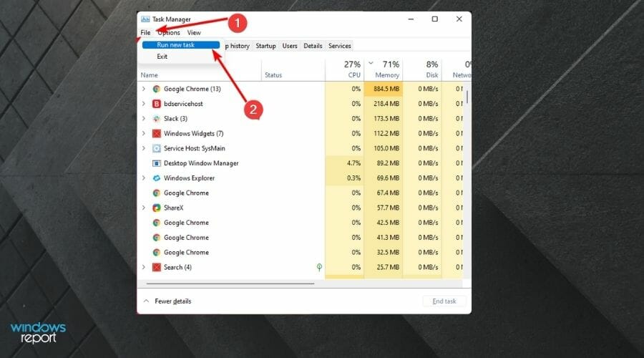Click the 105.0 MB memory cell
This screenshot has height=358, width=644.
384,148
